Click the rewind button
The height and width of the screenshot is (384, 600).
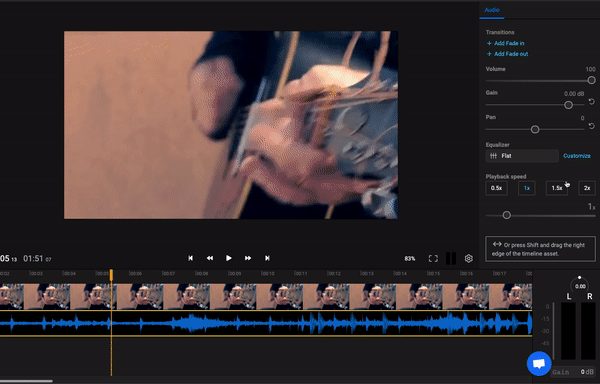(x=210, y=258)
